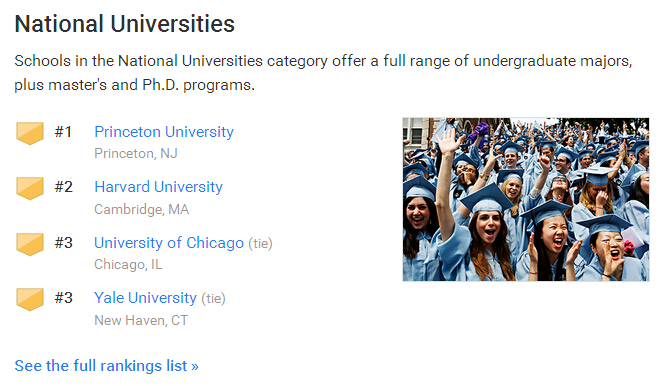This screenshot has height=386, width=667.
Task: Click the Chicago, IL location text
Action: tap(128, 265)
